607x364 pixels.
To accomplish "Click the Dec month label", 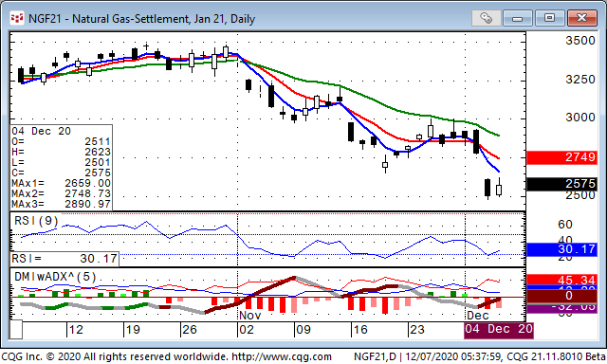I will (478, 316).
